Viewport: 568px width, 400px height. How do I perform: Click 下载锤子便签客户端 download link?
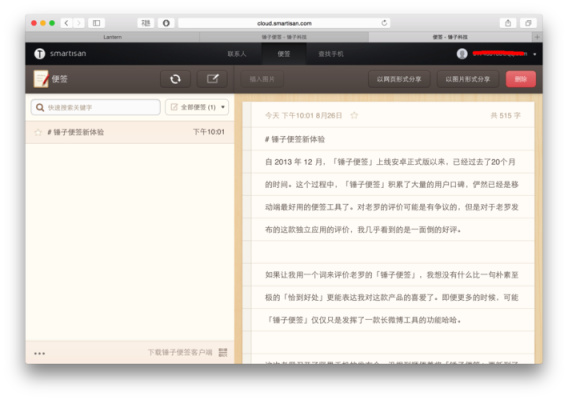click(180, 352)
